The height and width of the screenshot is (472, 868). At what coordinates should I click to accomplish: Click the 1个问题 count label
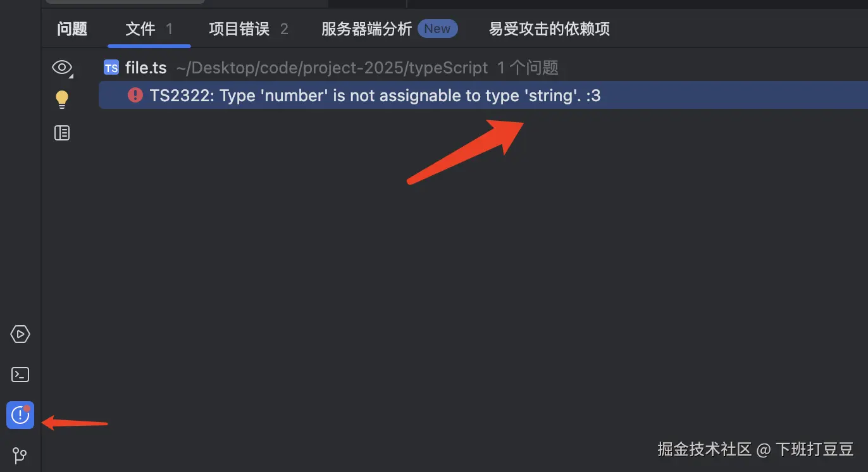(528, 68)
